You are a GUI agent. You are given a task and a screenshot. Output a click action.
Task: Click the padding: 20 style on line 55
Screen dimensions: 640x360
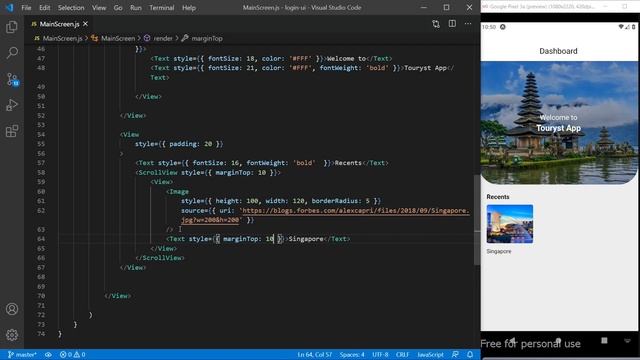click(191, 144)
